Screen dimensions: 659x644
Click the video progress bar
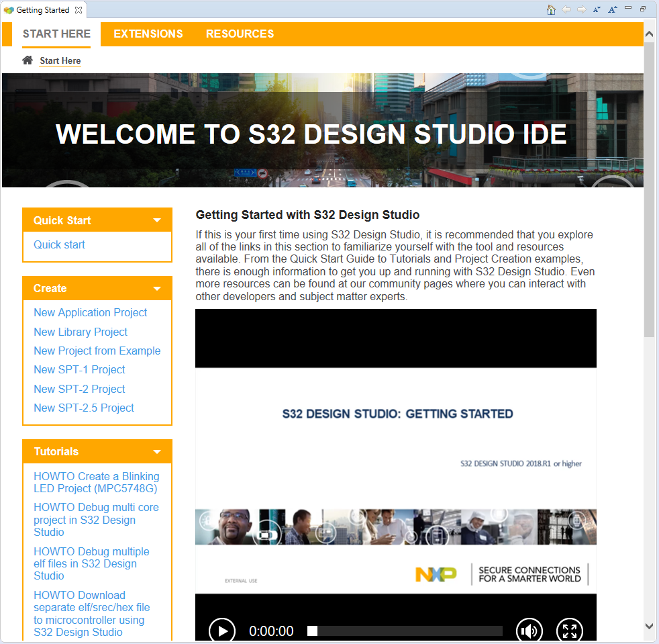[405, 631]
